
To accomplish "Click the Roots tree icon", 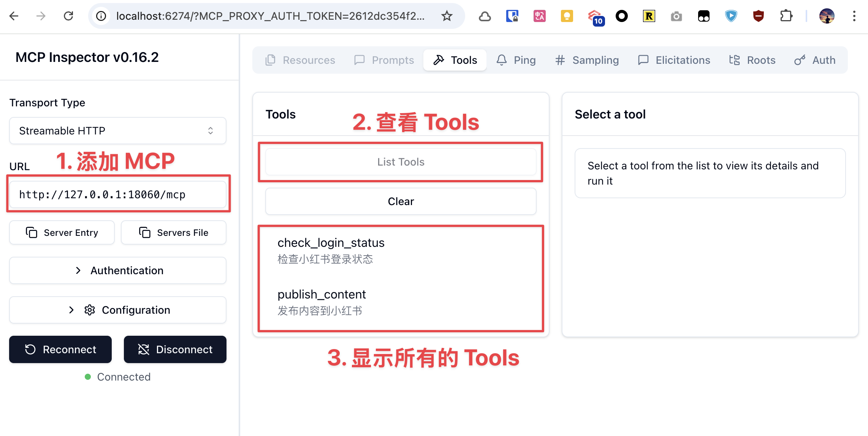I will [x=734, y=60].
